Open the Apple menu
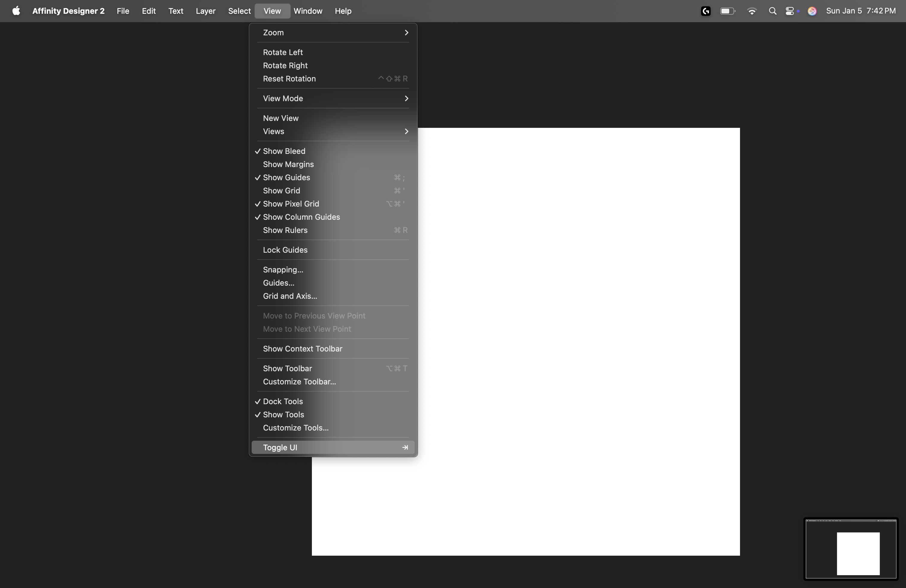Viewport: 906px width, 588px height. (16, 11)
